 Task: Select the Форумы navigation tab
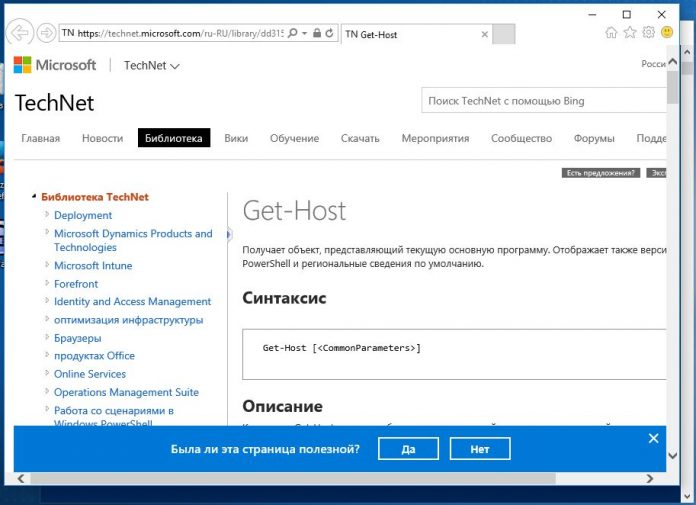click(594, 138)
